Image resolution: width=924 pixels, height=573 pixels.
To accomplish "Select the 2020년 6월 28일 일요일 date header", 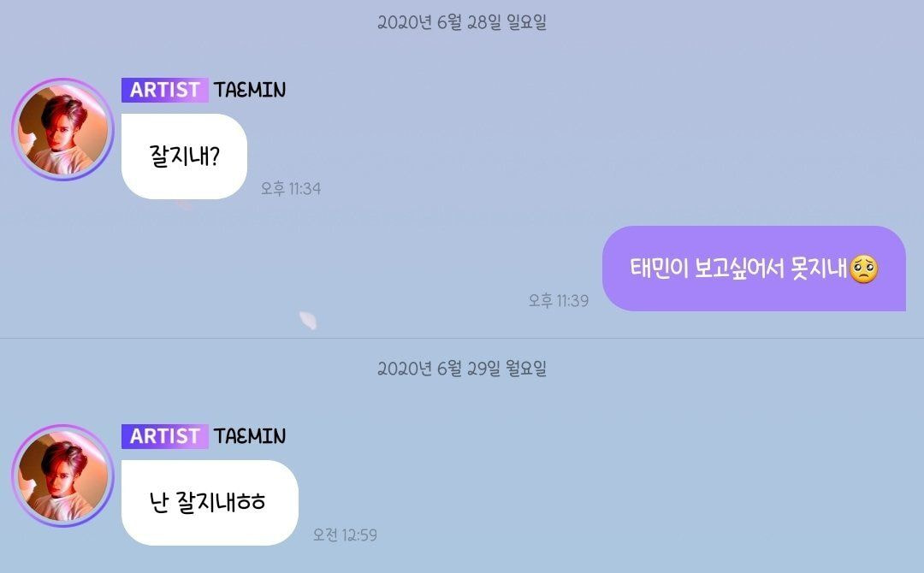I will pyautogui.click(x=462, y=22).
